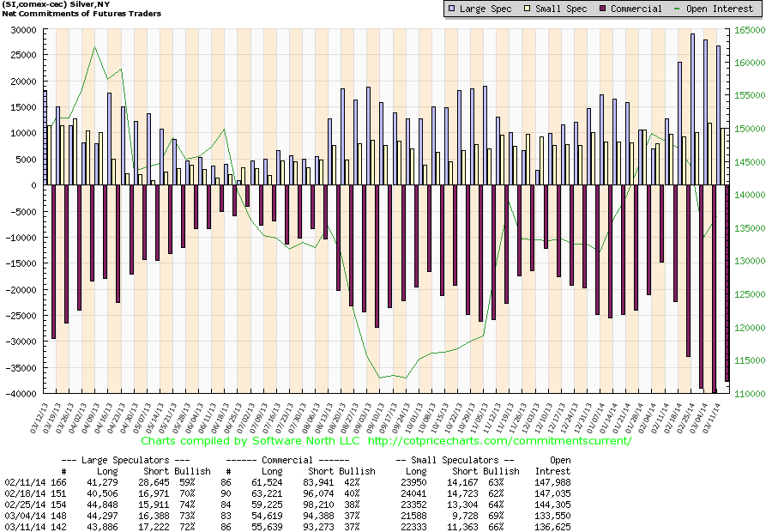The image size is (772, 532).
Task: Select the 165000 label on the right axis
Action: pos(749,29)
